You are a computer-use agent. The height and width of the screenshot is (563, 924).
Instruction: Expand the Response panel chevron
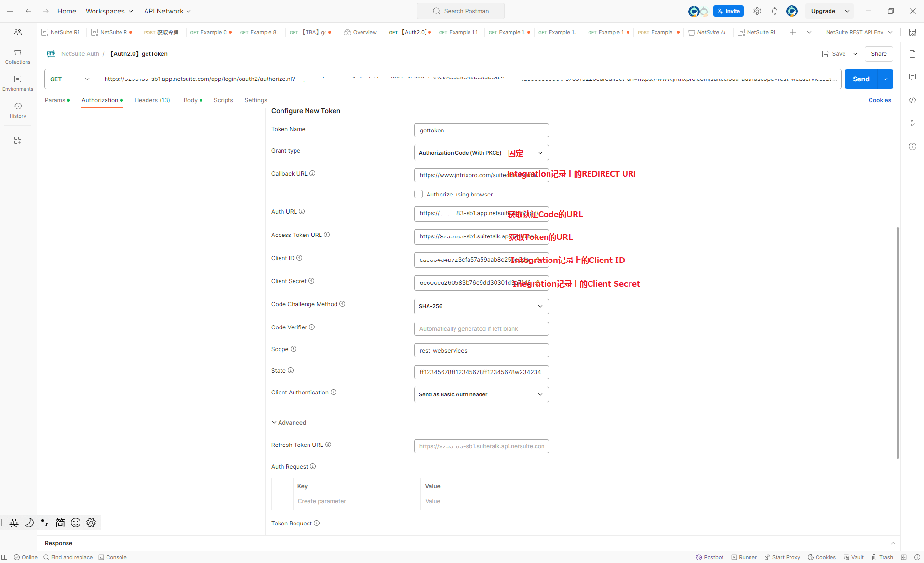coord(893,543)
